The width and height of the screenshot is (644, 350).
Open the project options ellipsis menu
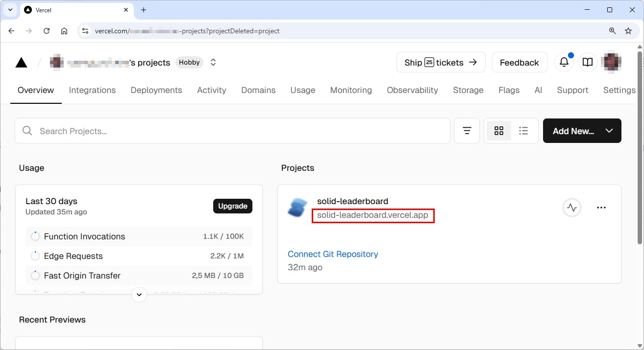601,207
